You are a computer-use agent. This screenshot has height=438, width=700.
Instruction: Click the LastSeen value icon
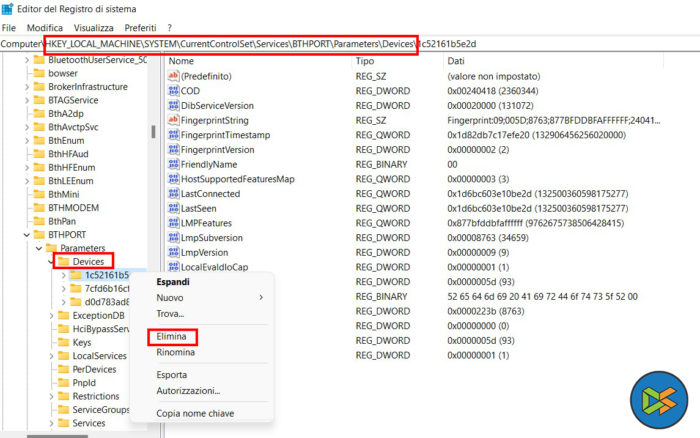[173, 209]
